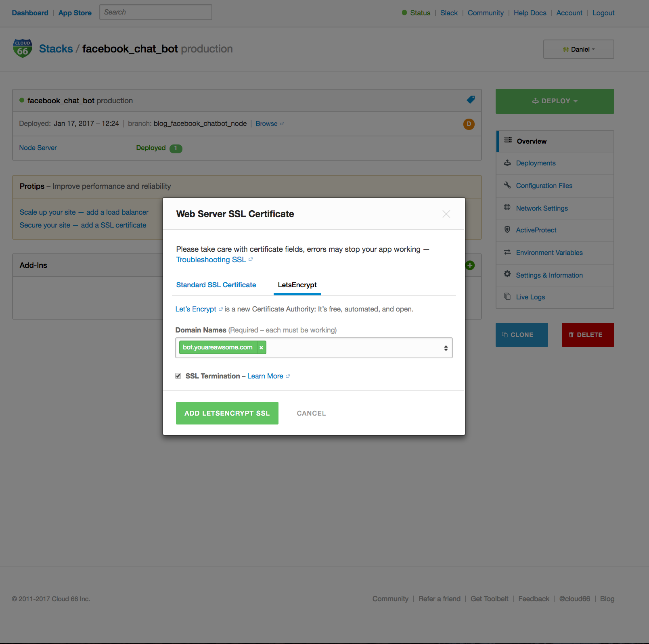Open Settings & Information in sidebar

click(x=555, y=275)
